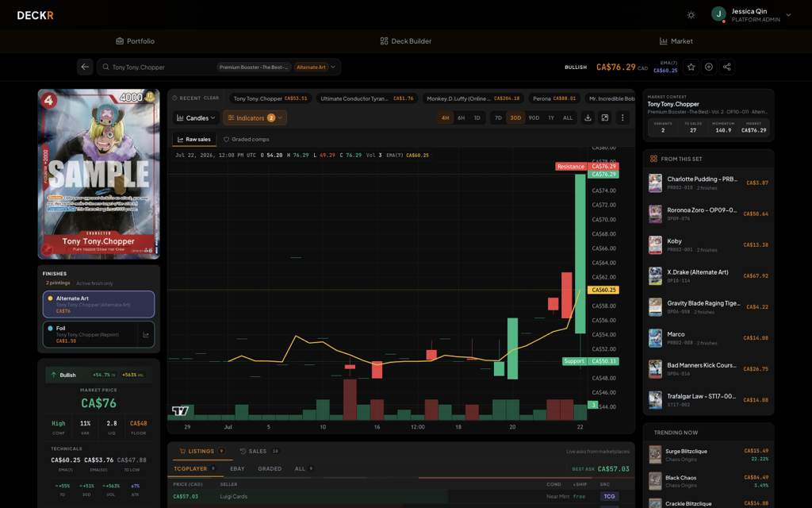
Task: Select the Alternate Art finish
Action: click(98, 304)
